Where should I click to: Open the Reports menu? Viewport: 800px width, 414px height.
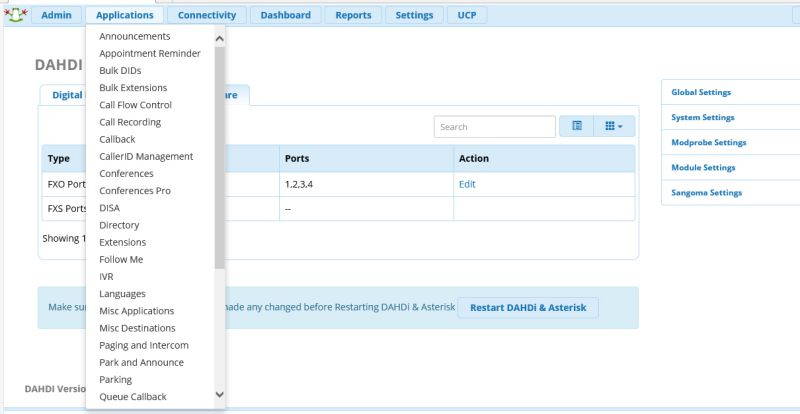[353, 15]
